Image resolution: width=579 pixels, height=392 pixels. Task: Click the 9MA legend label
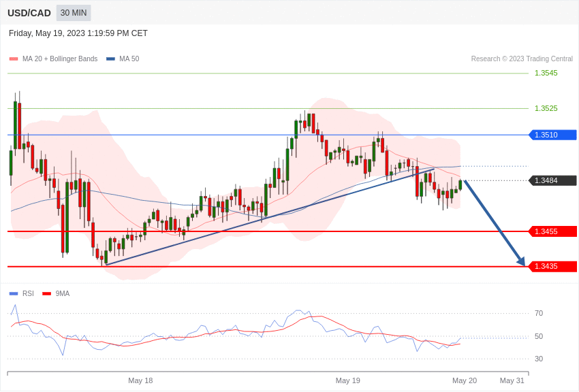tap(63, 293)
